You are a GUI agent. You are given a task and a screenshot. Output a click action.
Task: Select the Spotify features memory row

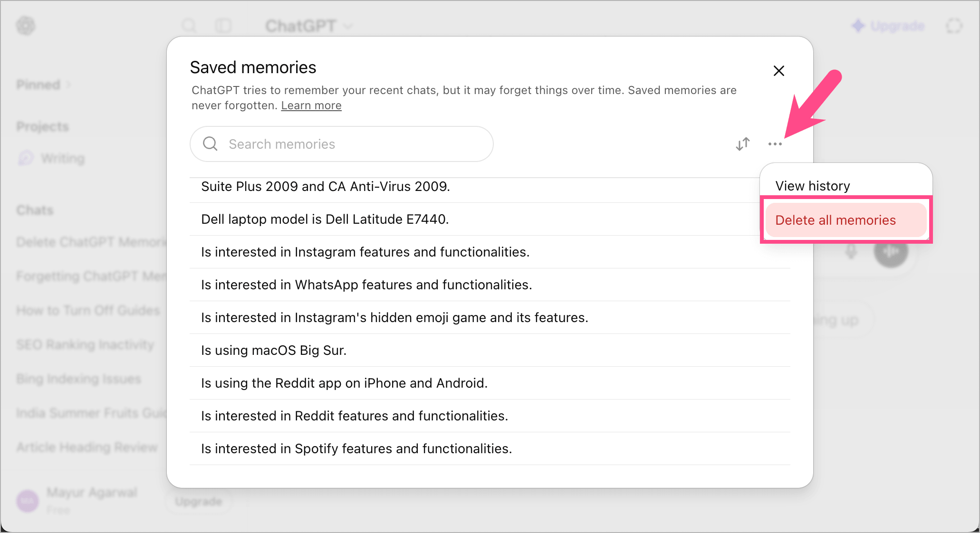[x=490, y=448]
